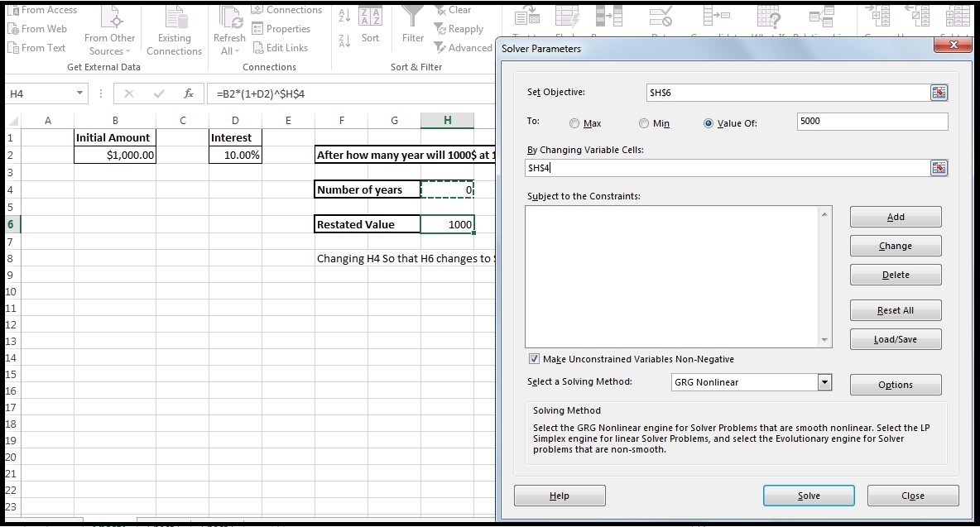
Task: Click the Flash Fill icon
Action: (x=568, y=15)
